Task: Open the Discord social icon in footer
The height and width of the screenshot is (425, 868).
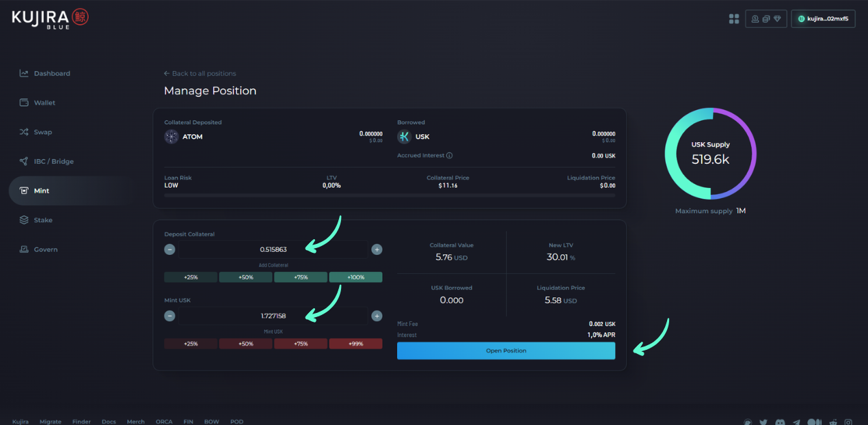Action: 781,422
